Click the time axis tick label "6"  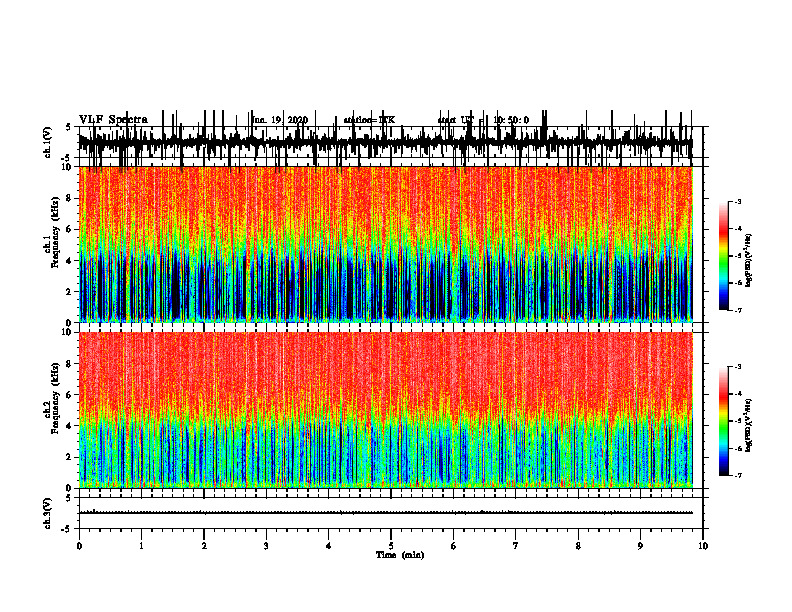[454, 546]
